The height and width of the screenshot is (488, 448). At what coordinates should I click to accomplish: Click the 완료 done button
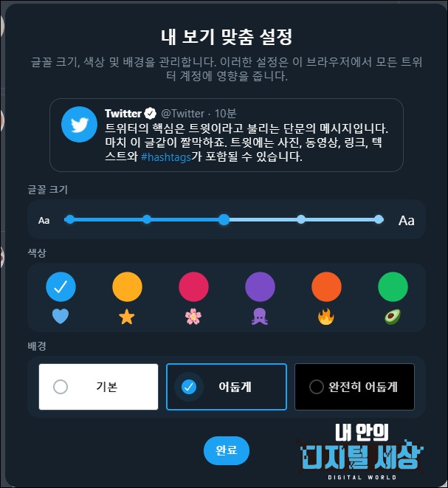(x=227, y=450)
